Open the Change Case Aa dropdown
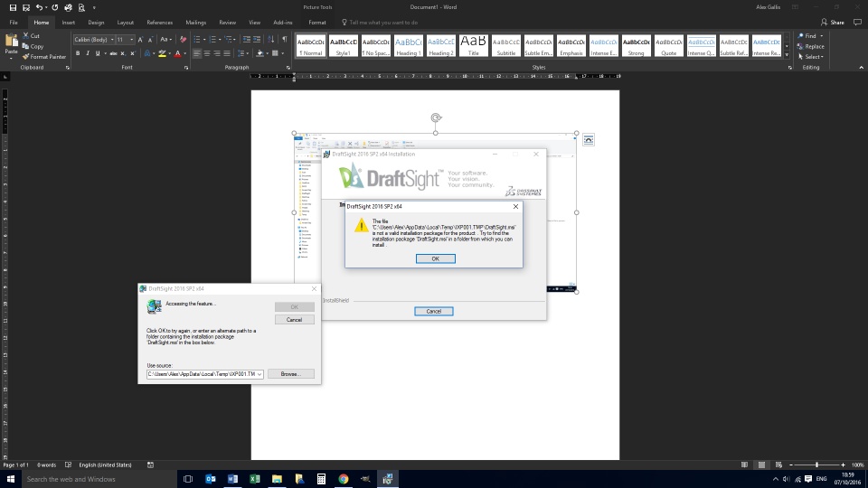 pyautogui.click(x=166, y=39)
